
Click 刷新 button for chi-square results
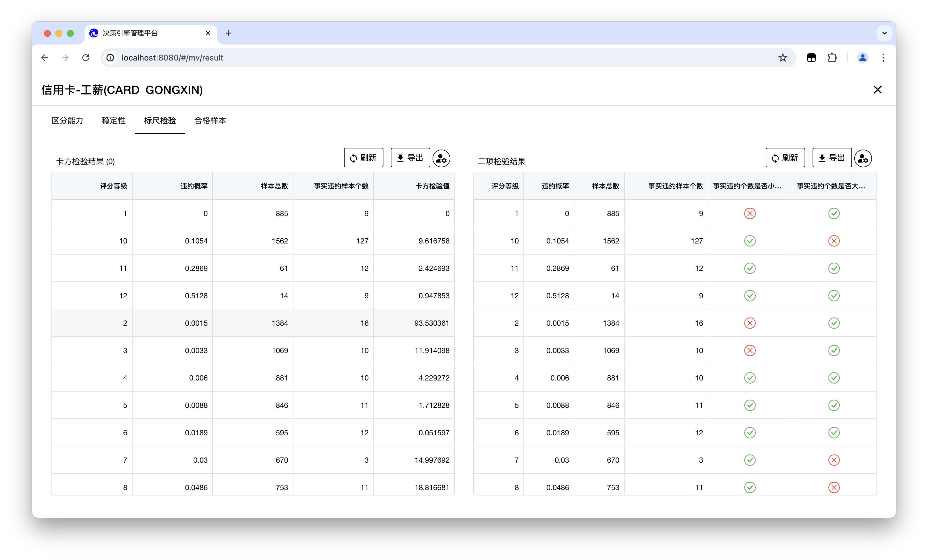point(363,158)
